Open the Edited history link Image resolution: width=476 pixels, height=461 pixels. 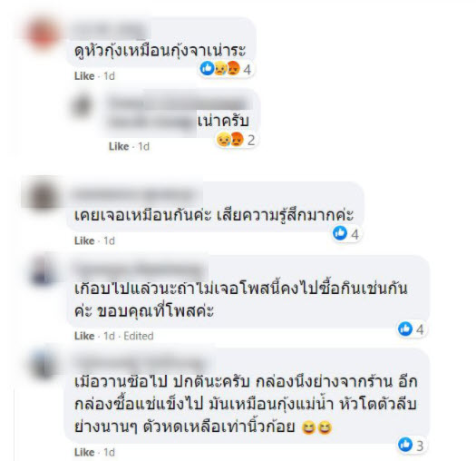tap(139, 336)
